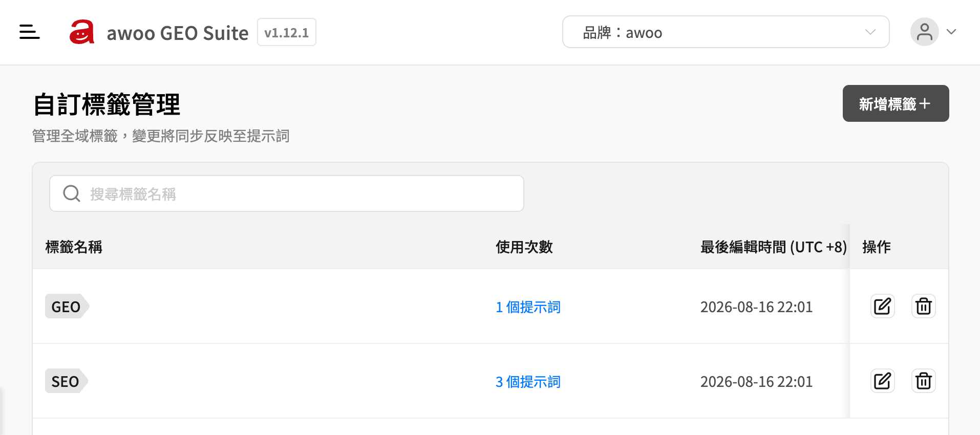The image size is (980, 435).
Task: Click the 新增標籤 button
Action: point(896,103)
